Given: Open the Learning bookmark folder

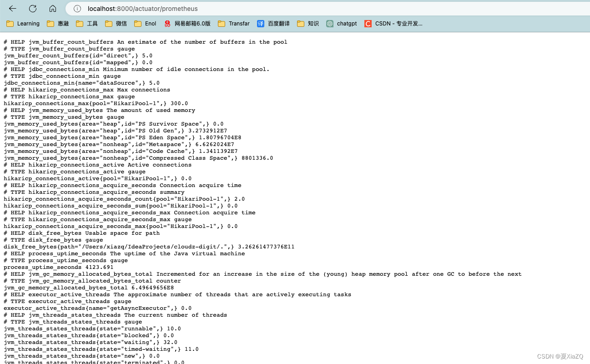Looking at the screenshot, I should tap(23, 24).
